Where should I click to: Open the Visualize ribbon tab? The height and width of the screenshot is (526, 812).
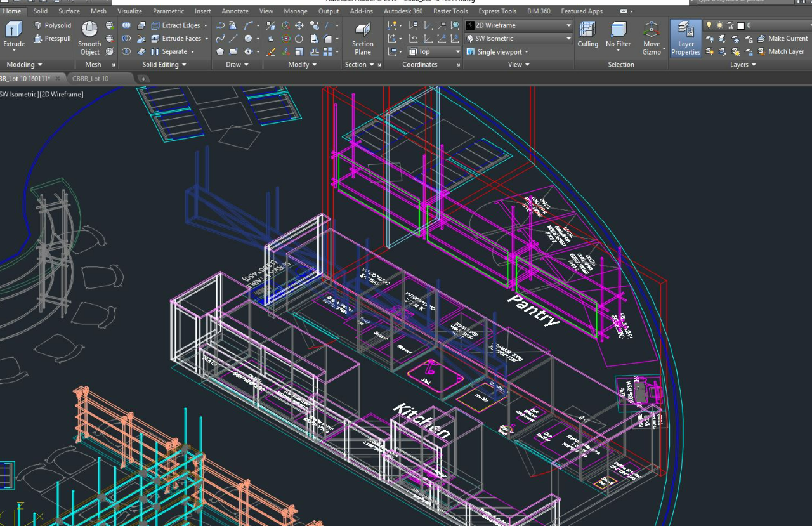click(x=129, y=11)
